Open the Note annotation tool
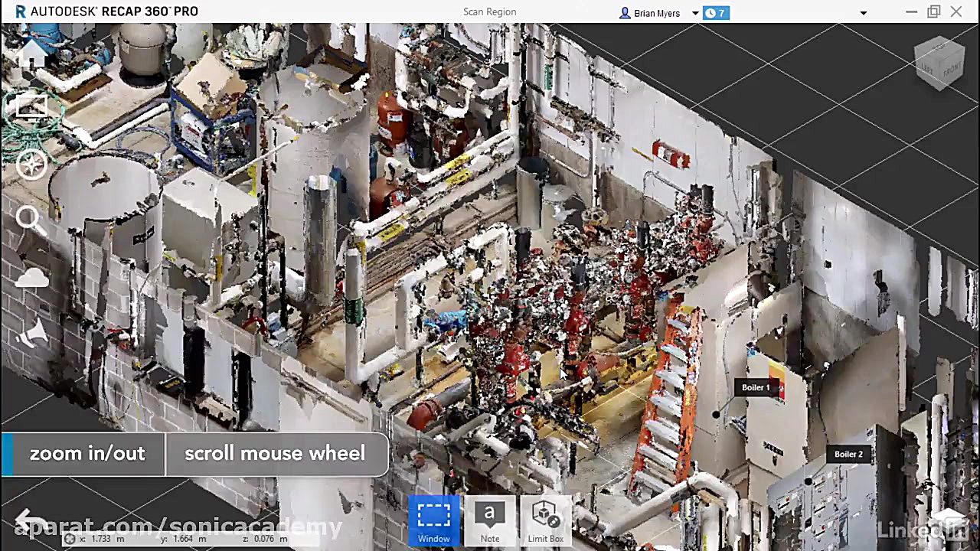980x551 pixels. (489, 520)
